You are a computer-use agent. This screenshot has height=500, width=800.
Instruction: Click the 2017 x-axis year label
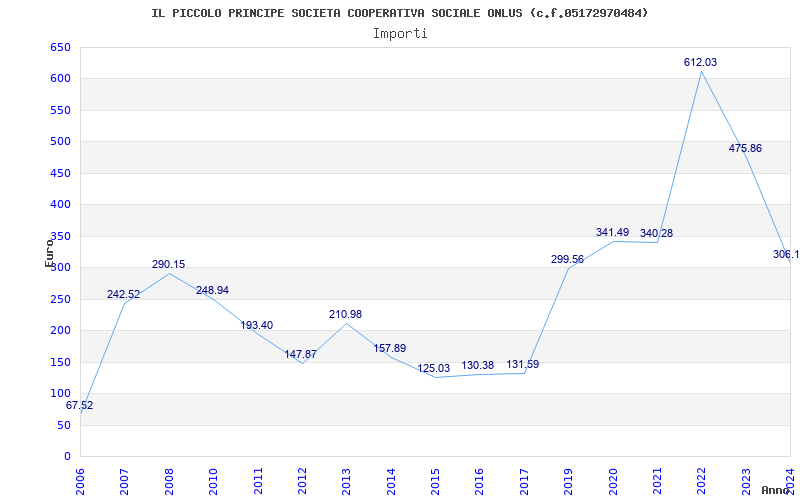[524, 481]
